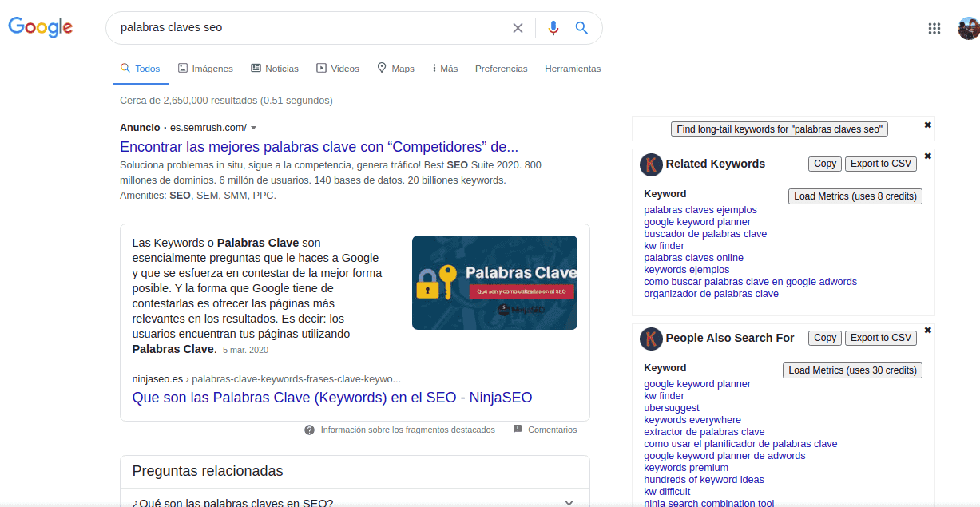980x507 pixels.
Task: Open 'como buscar palabras clave en google adwords'
Action: pos(750,282)
